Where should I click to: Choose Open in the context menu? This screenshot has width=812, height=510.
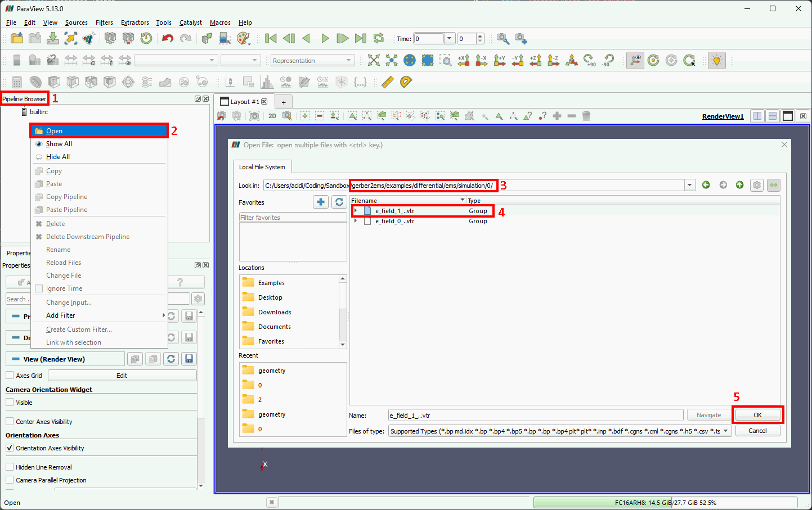pyautogui.click(x=99, y=130)
